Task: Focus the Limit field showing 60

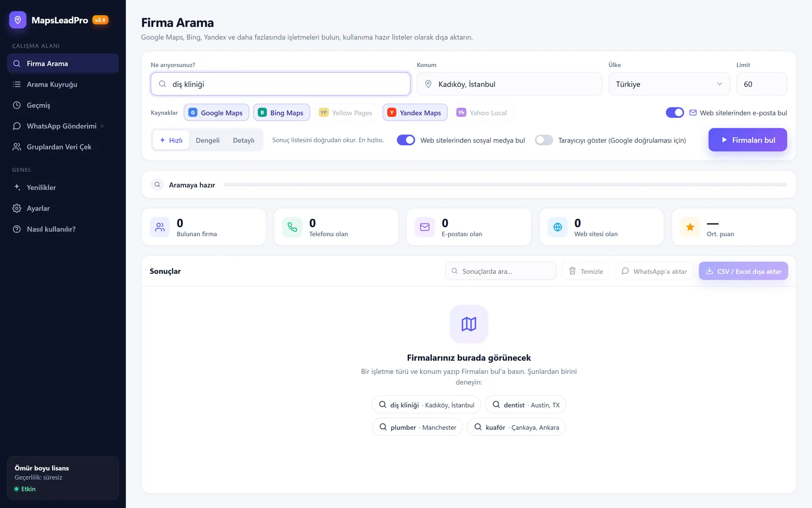Action: (x=762, y=84)
